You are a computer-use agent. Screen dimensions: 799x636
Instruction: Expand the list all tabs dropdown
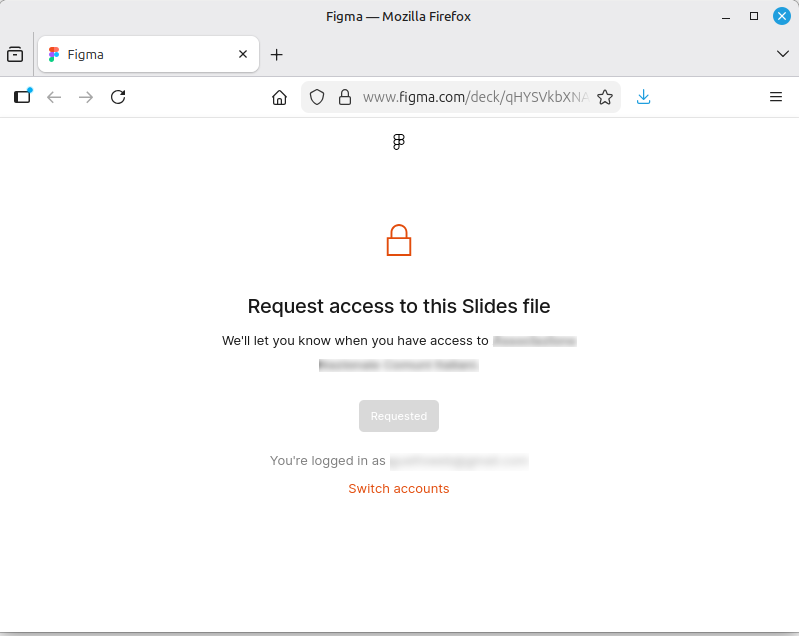(x=783, y=54)
